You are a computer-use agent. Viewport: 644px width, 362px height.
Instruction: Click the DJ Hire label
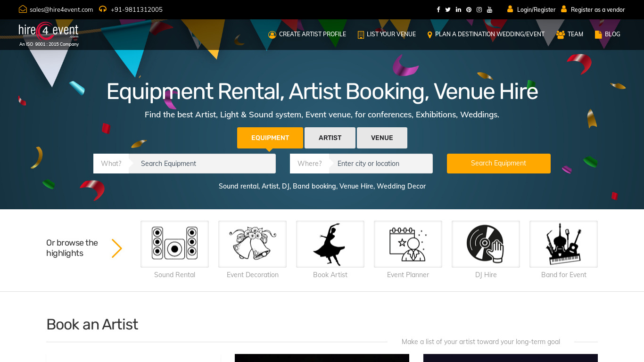tap(486, 275)
